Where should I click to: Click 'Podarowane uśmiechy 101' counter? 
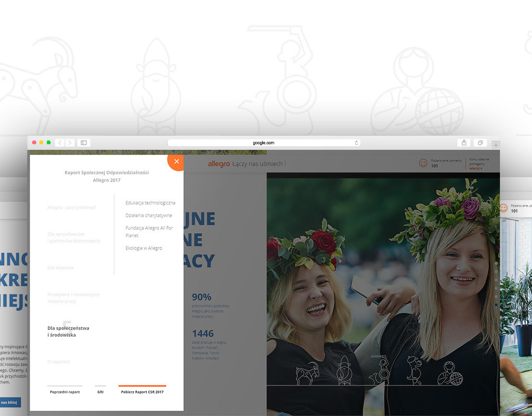(446, 163)
